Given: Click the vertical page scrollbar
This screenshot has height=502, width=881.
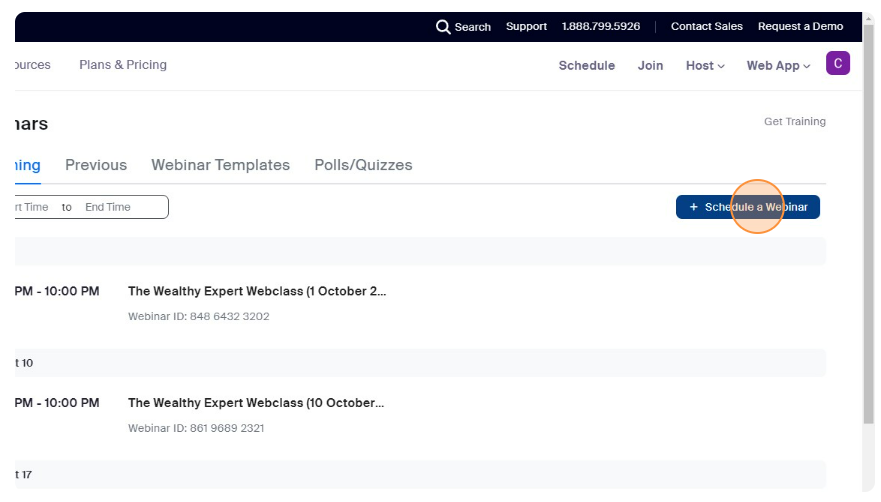Looking at the screenshot, I should tap(867, 250).
